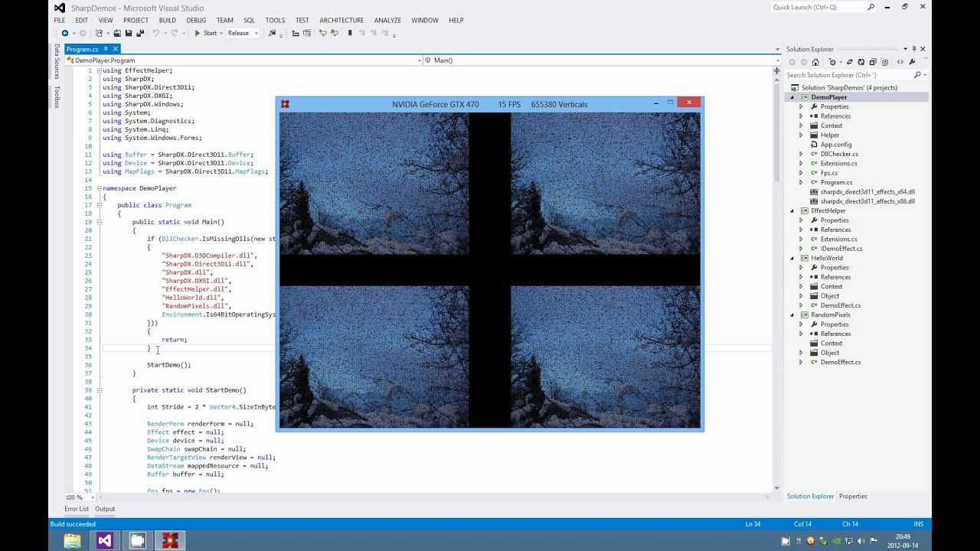
Task: Close the Program.cs tab
Action: 115,49
